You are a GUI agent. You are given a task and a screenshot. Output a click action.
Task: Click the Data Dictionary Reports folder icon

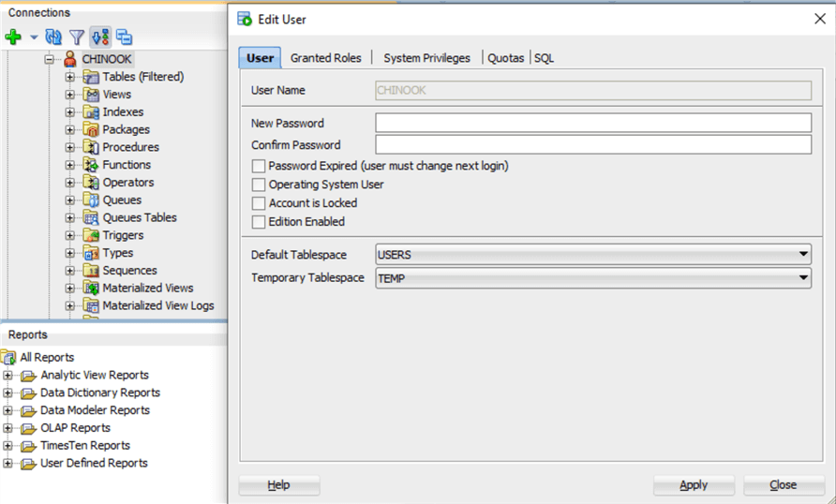point(29,393)
